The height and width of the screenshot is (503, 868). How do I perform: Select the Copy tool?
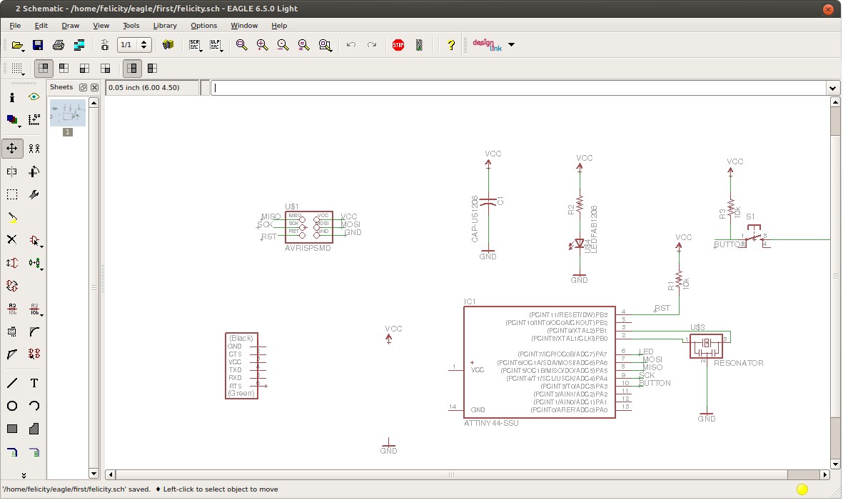[34, 149]
